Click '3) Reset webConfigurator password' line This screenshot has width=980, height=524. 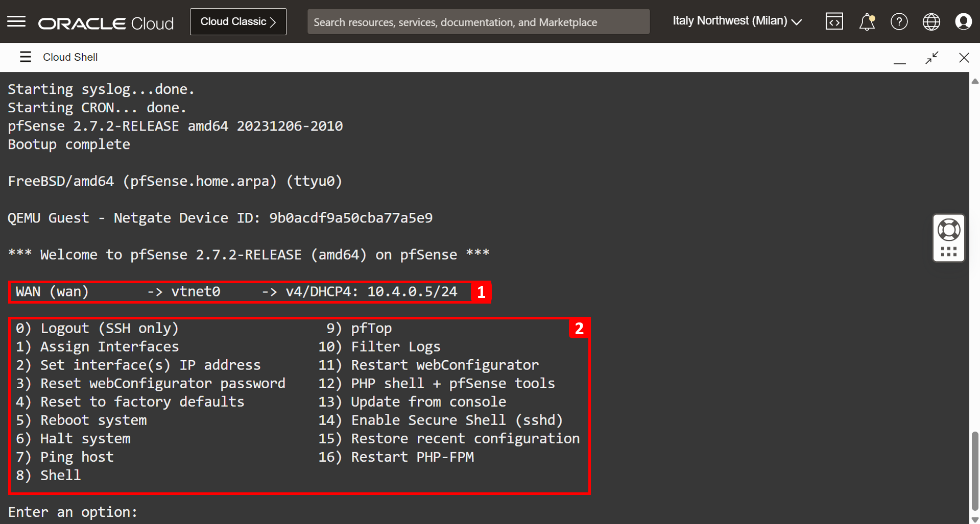coord(151,383)
